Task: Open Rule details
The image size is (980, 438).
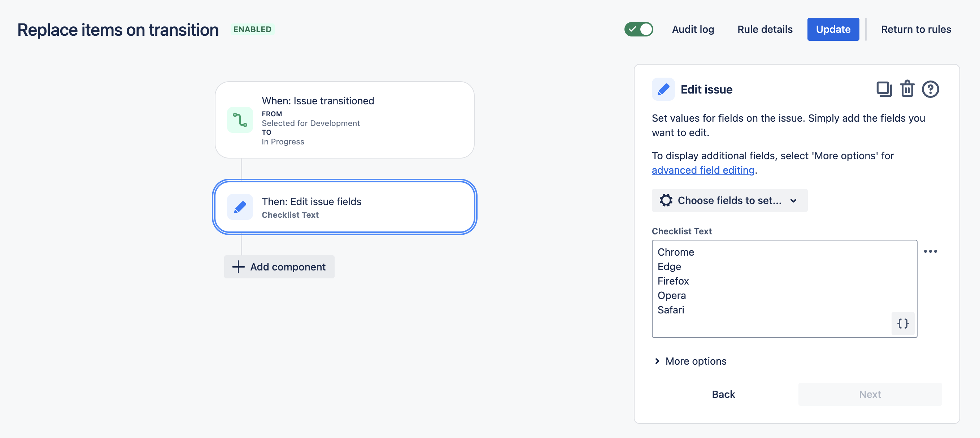Action: 765,29
